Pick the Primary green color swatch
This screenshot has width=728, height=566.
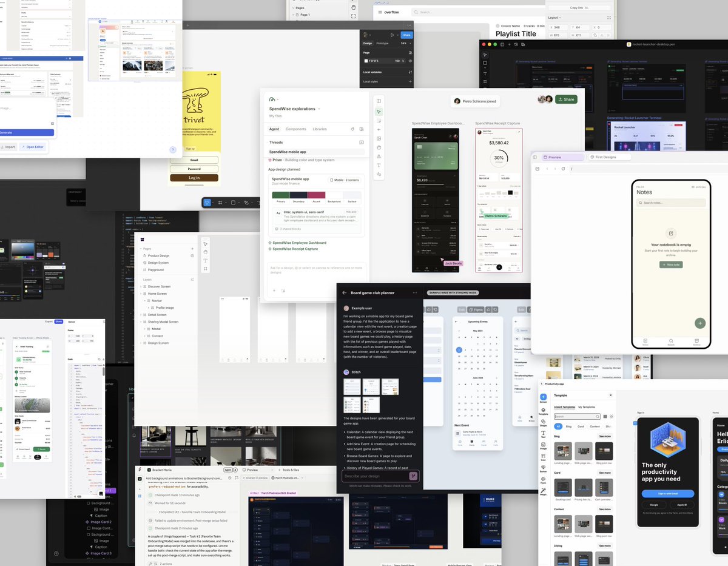(x=281, y=195)
